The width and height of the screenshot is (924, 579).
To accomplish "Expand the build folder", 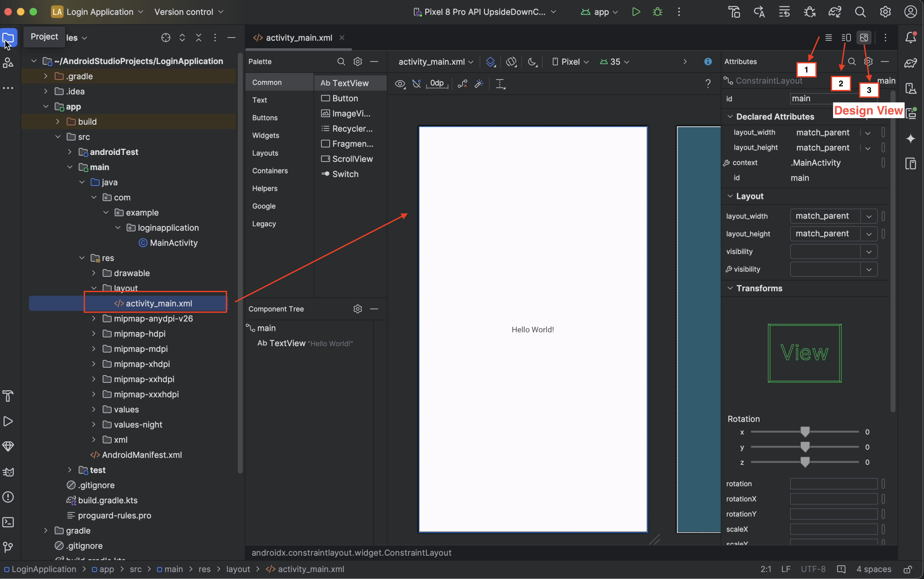I will pyautogui.click(x=58, y=122).
